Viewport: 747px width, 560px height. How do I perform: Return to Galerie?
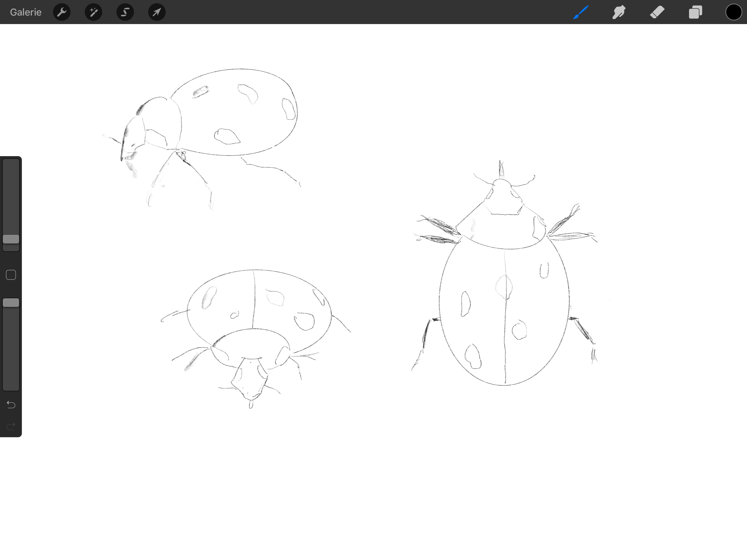(26, 13)
